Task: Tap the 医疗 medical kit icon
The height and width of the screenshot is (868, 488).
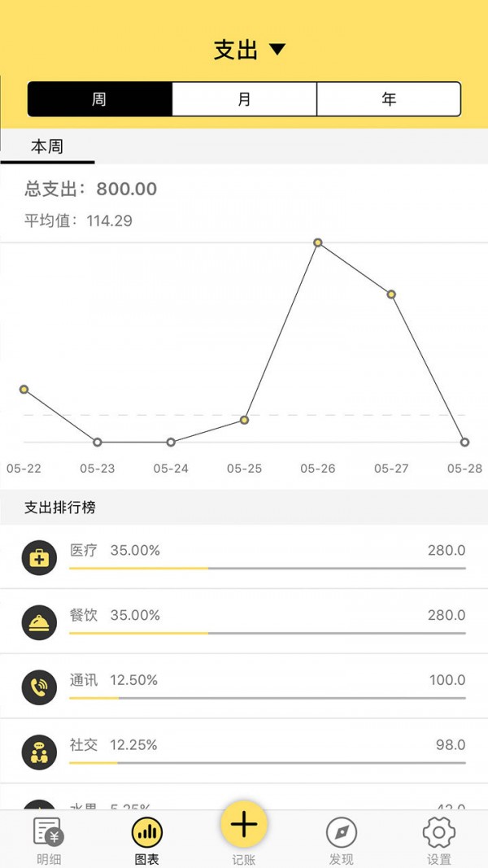Action: click(x=39, y=558)
